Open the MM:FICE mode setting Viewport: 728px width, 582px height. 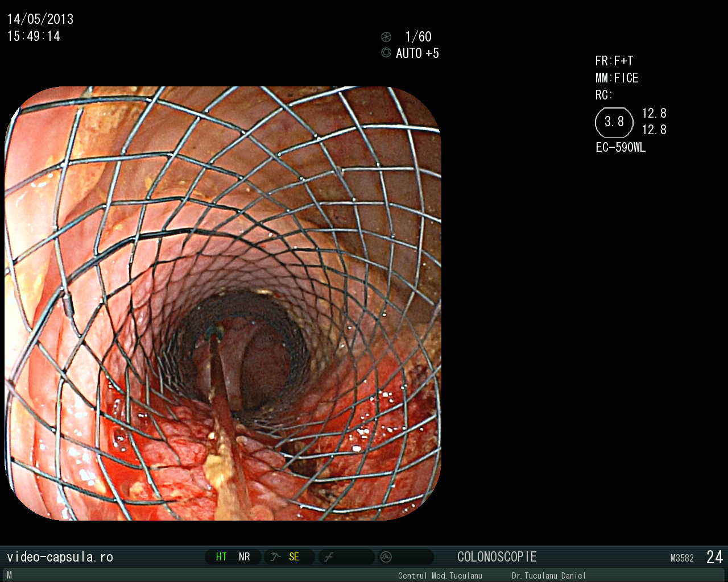(x=617, y=78)
